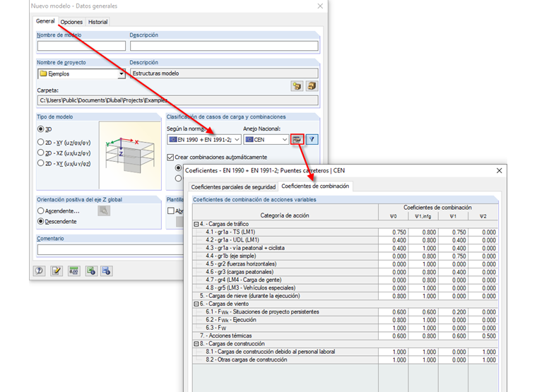Screen dimensions: 537x392
Task: Click the blue filter icon next to CEN
Action: tap(312, 139)
